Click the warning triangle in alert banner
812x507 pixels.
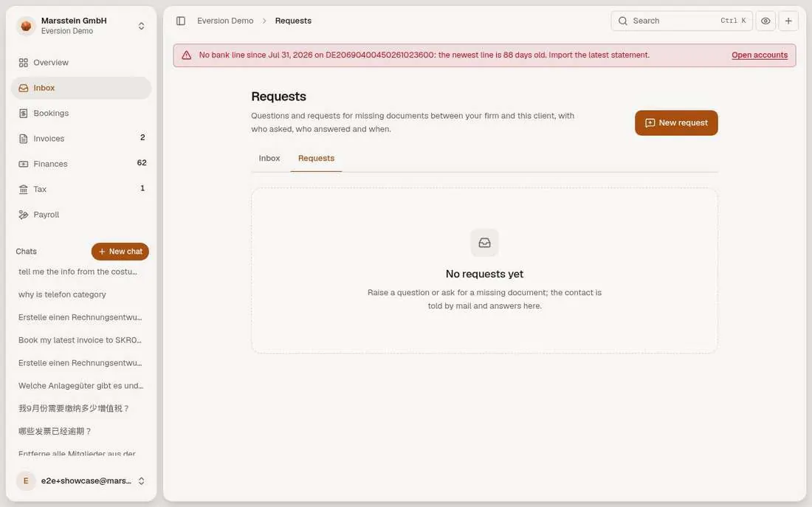(x=187, y=55)
